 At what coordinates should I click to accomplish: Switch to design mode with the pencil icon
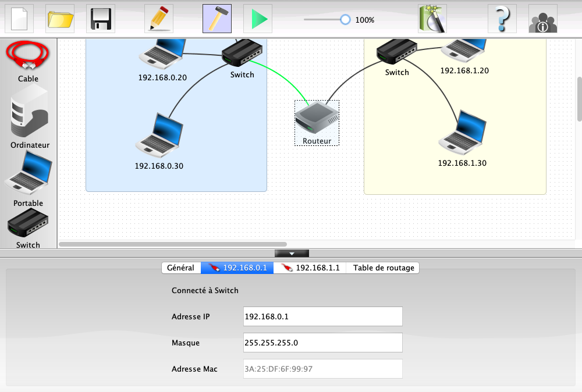[159, 19]
